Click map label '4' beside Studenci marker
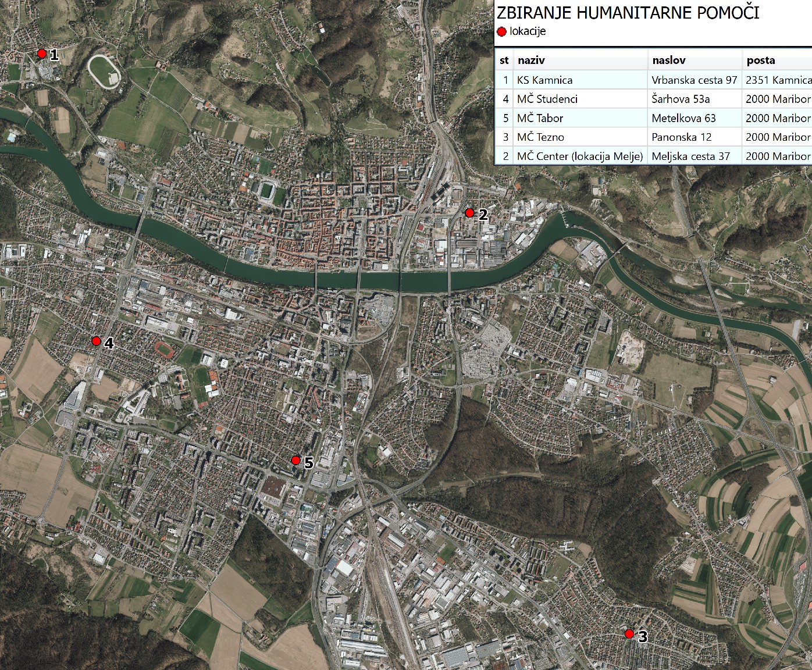The width and height of the screenshot is (812, 670). click(x=109, y=343)
